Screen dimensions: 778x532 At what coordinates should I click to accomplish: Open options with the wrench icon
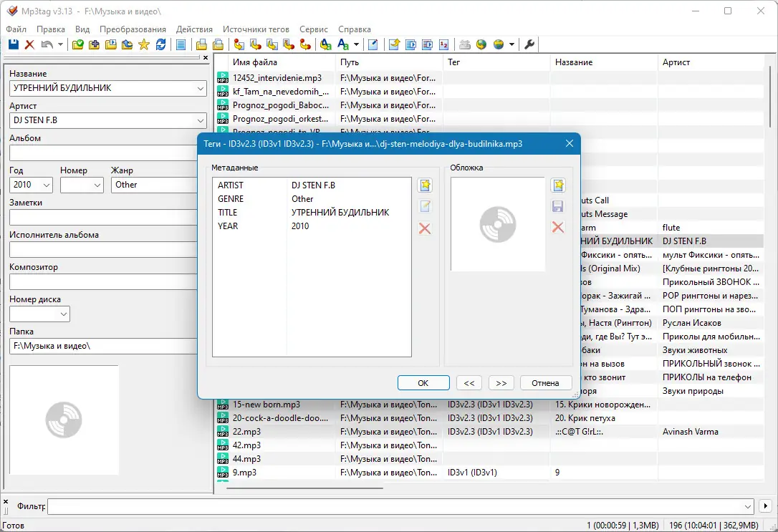tap(529, 44)
